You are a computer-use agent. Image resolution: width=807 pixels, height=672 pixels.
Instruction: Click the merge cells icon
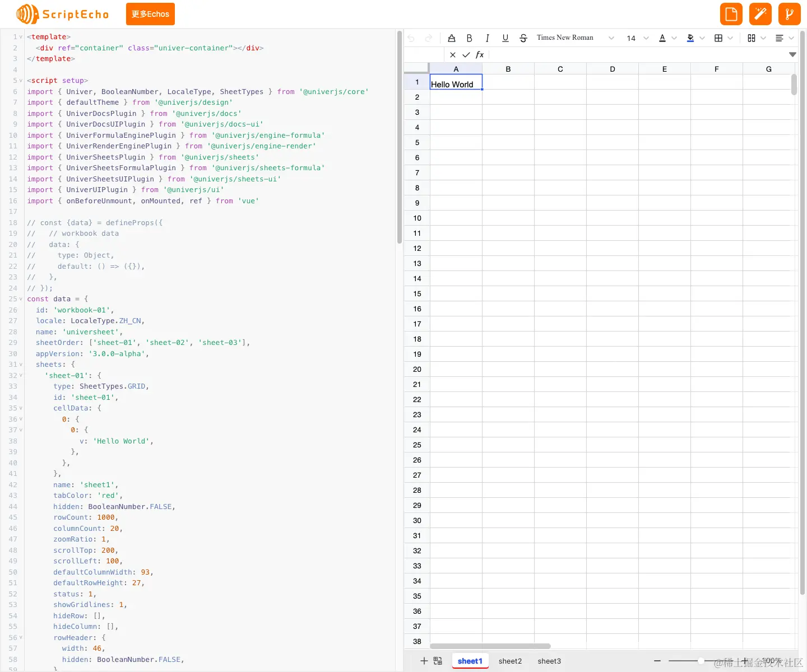752,38
